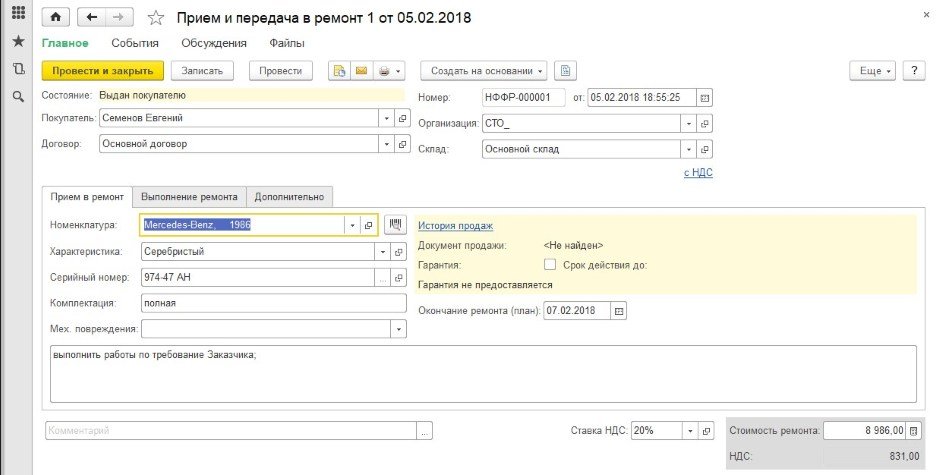The height and width of the screenshot is (475, 940).
Task: Open the print menu icon
Action: [x=389, y=71]
